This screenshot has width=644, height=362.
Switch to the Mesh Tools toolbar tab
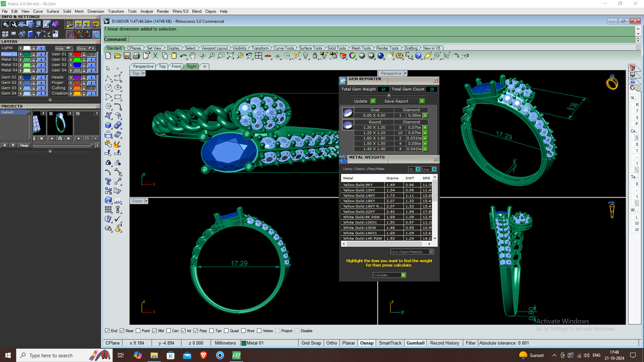(x=361, y=48)
